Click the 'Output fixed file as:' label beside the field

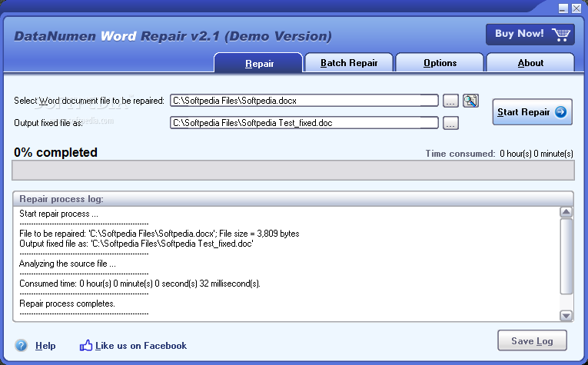[48, 123]
